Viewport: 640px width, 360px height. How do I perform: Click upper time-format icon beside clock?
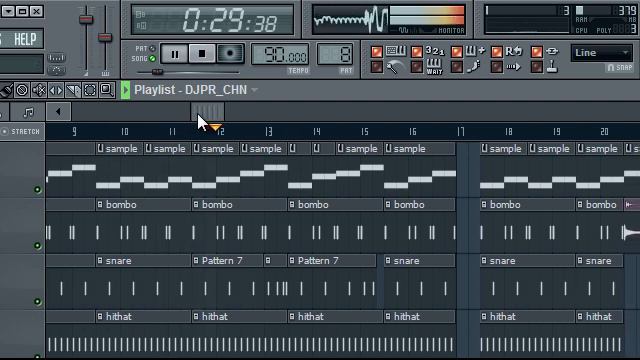[x=140, y=15]
